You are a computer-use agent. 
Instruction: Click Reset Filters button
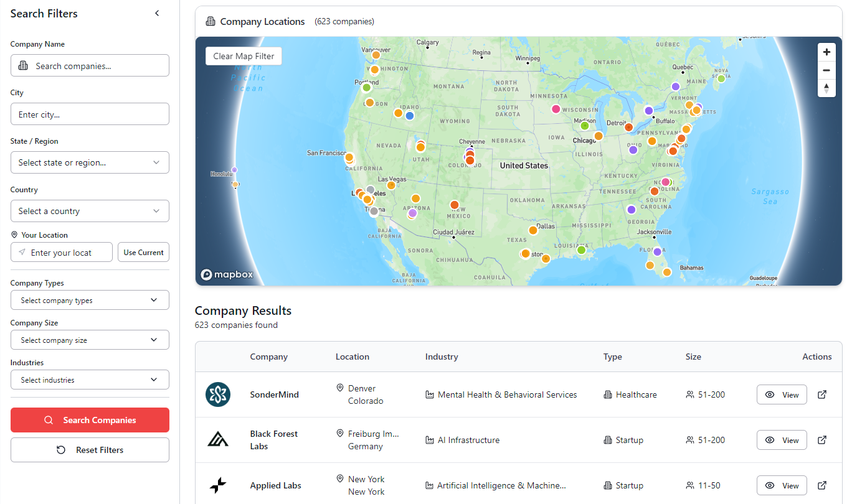coord(90,450)
